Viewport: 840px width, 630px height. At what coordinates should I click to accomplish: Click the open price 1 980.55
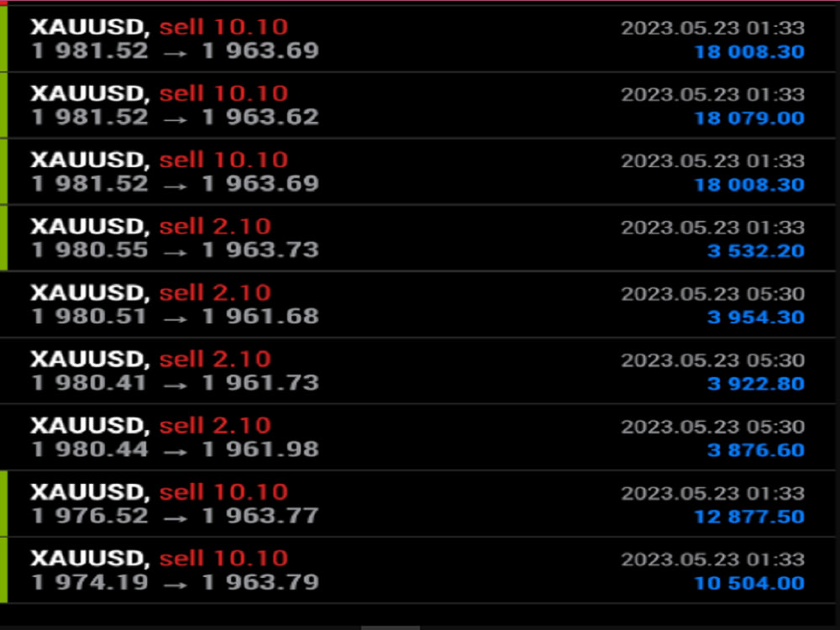(90, 249)
